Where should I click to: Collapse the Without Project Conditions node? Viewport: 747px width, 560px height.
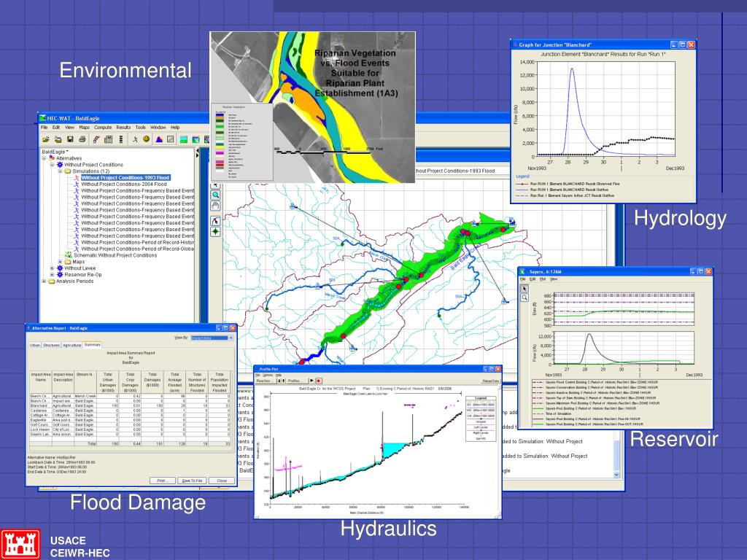coord(53,165)
